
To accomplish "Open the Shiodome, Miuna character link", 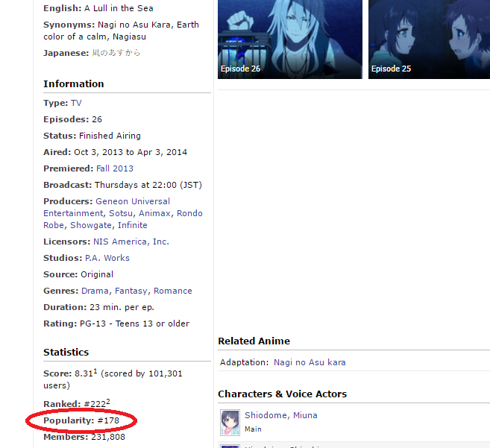I will [x=281, y=415].
